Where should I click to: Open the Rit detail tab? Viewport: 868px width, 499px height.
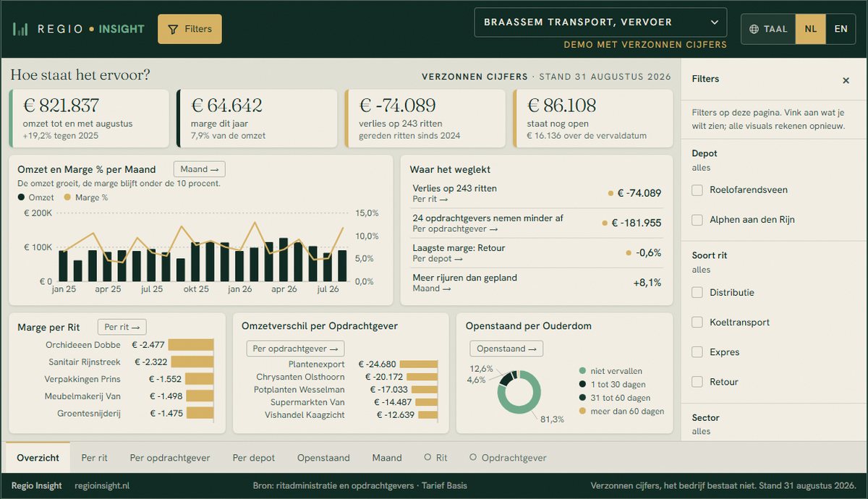tap(436, 458)
